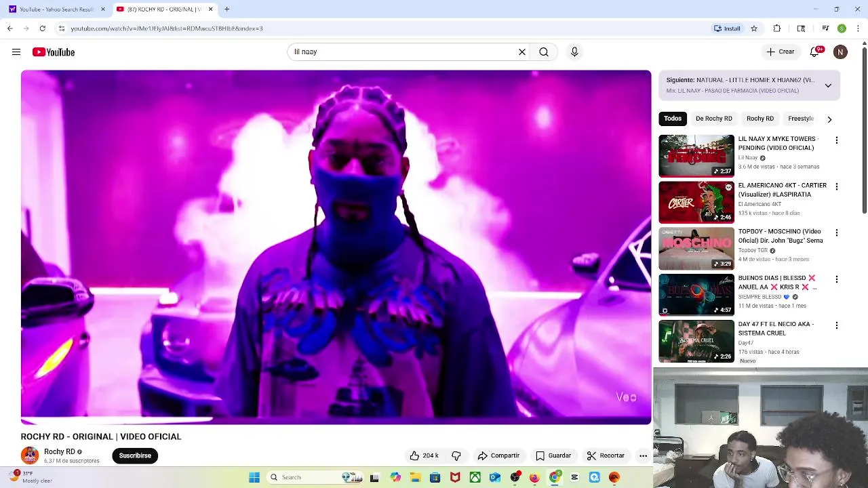The width and height of the screenshot is (868, 488).
Task: Select the Freestyle filter chip
Action: pyautogui.click(x=801, y=119)
